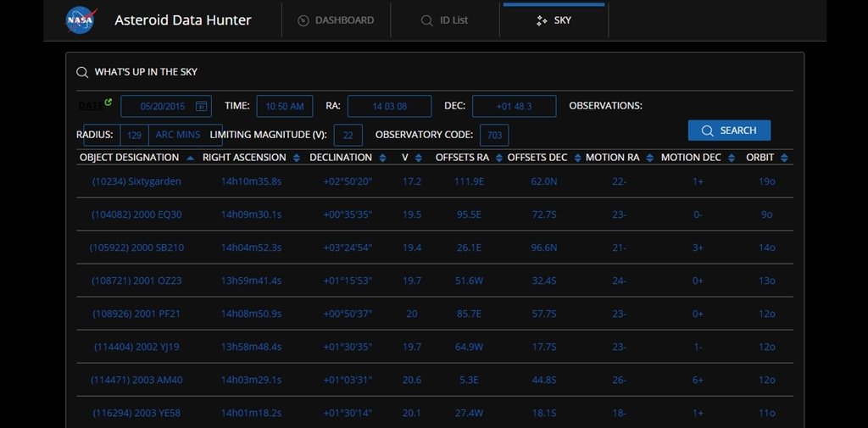Sort by Offsets RA column arrows
Viewport: 868px width, 428px height.
pos(498,158)
